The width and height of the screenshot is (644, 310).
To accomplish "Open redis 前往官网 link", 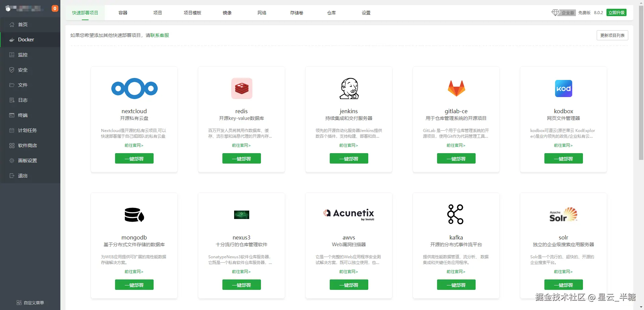I will [241, 145].
